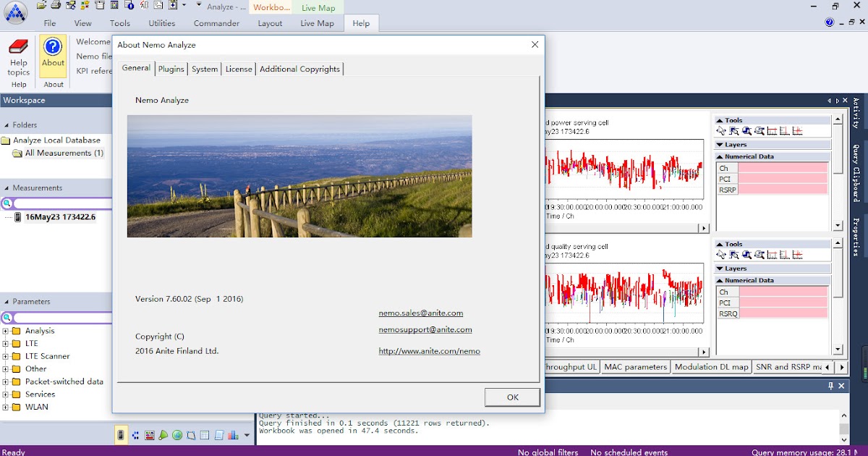
Task: Click the green globe icon in workspace bottom toolbar
Action: point(177,436)
